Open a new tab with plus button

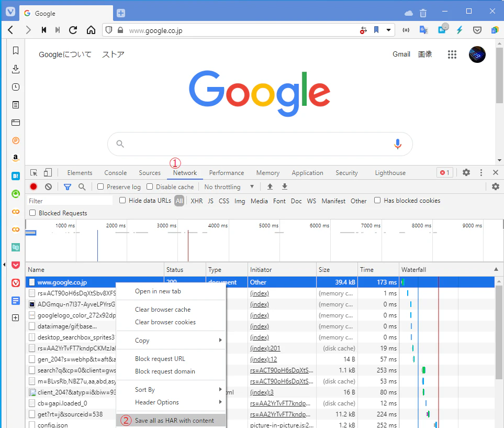121,13
